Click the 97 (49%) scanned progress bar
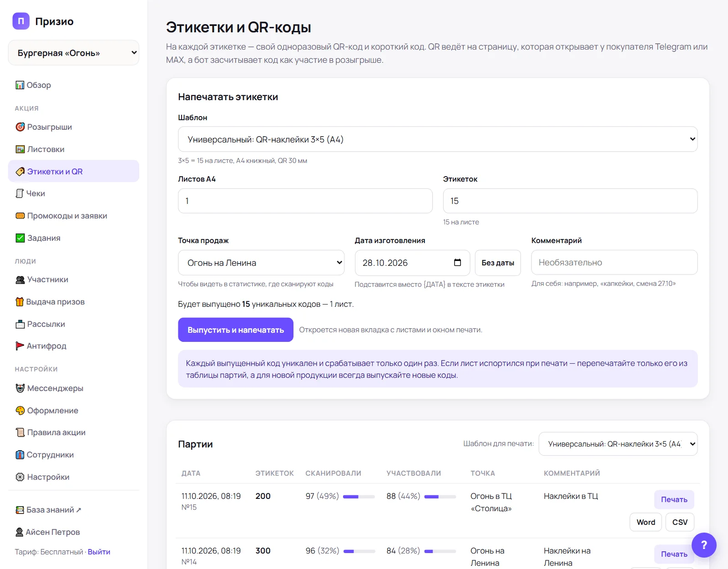Screen dimensions: 728x569 pyautogui.click(x=359, y=497)
